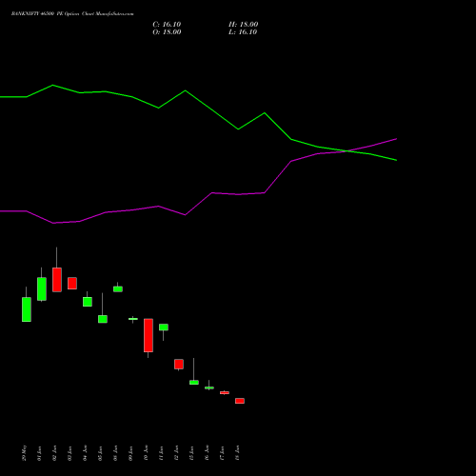This screenshot has width=476, height=476.
Task: Click the 02 Jun date label
Action: point(55,453)
